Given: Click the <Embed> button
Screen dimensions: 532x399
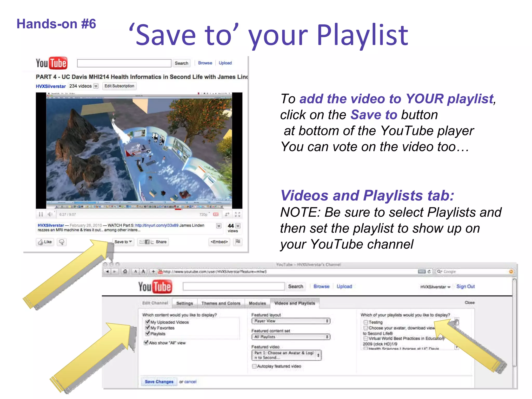Looking at the screenshot, I should [x=219, y=242].
